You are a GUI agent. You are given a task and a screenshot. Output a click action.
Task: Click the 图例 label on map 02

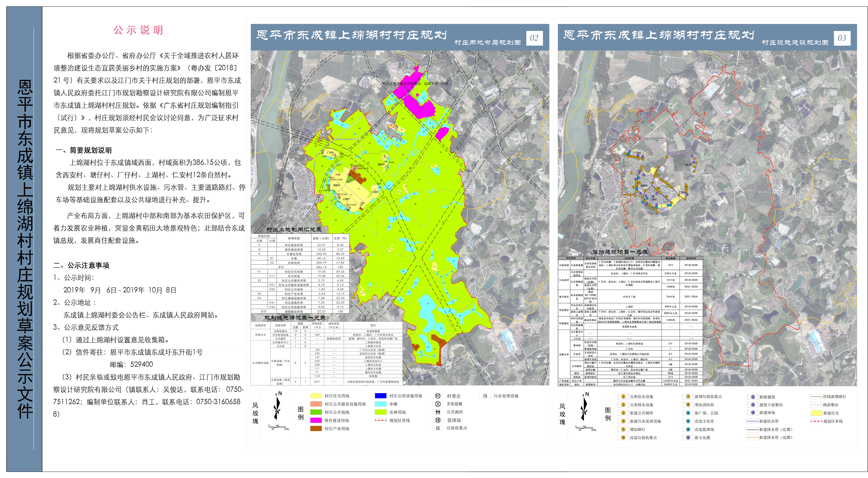point(301,413)
